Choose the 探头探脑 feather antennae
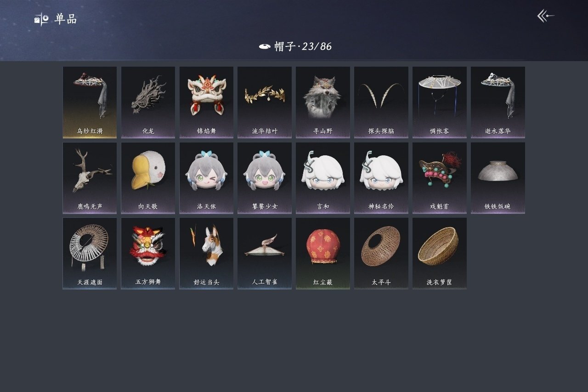This screenshot has width=588, height=392. click(381, 102)
